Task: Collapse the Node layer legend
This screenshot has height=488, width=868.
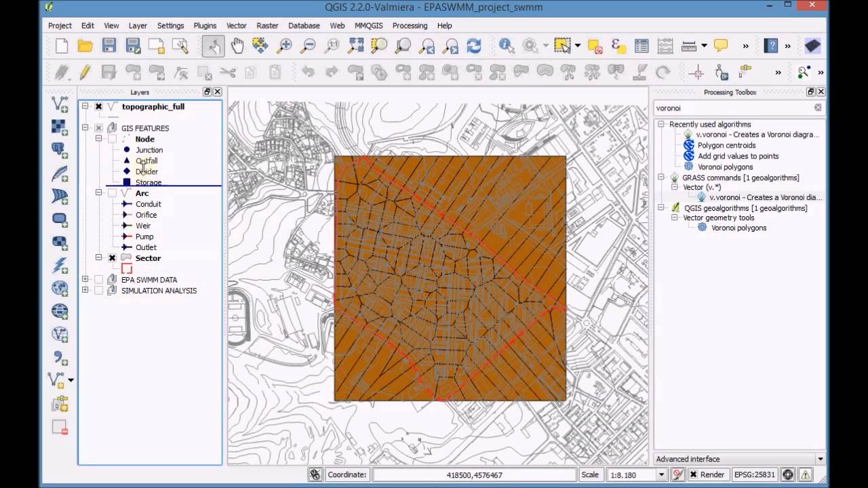Action: click(98, 139)
